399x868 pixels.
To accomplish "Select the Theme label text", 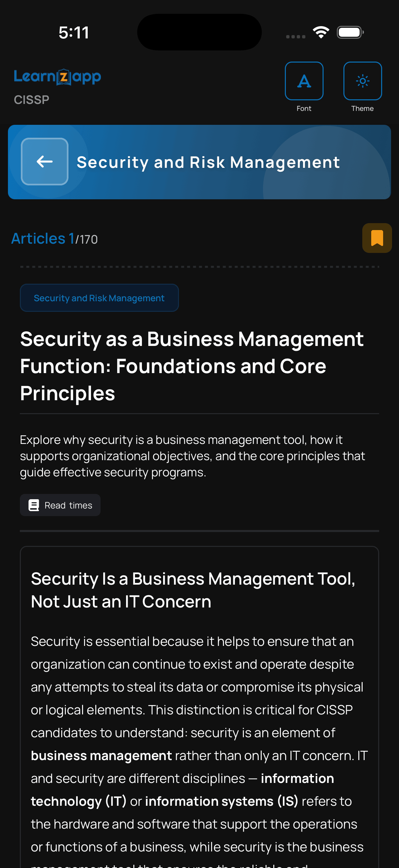I will (x=362, y=109).
